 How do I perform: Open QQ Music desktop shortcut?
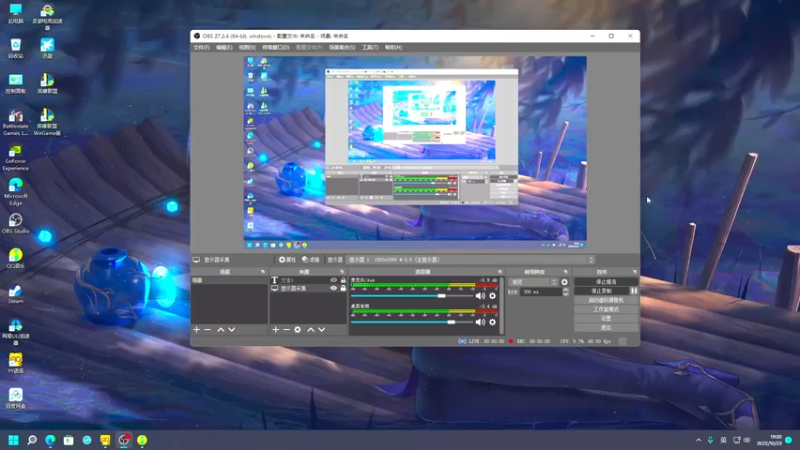pos(15,258)
